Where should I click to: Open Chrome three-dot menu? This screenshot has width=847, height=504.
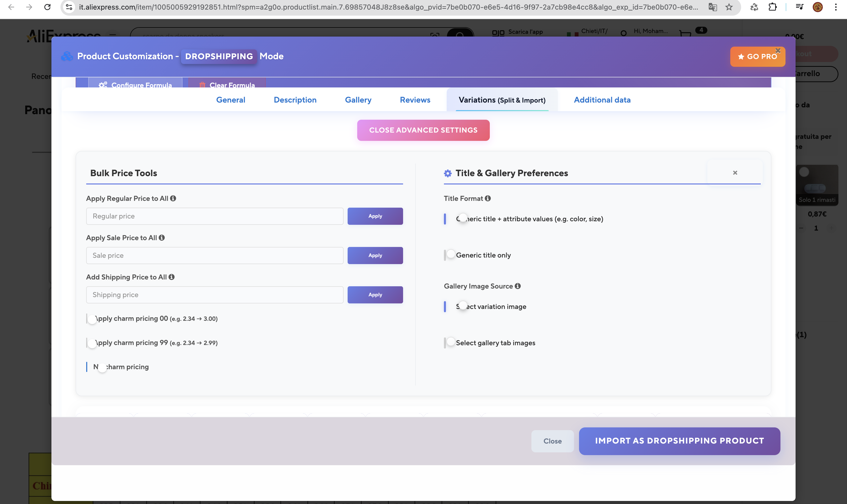(835, 7)
